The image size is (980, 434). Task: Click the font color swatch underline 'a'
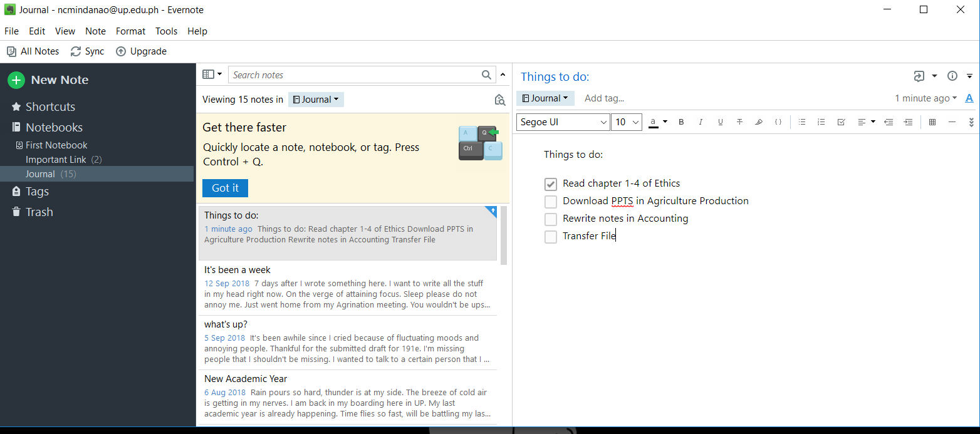click(653, 122)
